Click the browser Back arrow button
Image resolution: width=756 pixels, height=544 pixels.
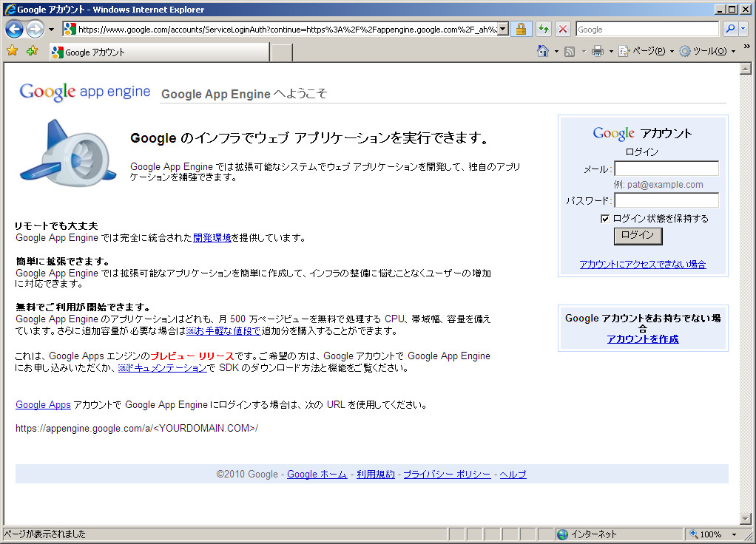14,30
